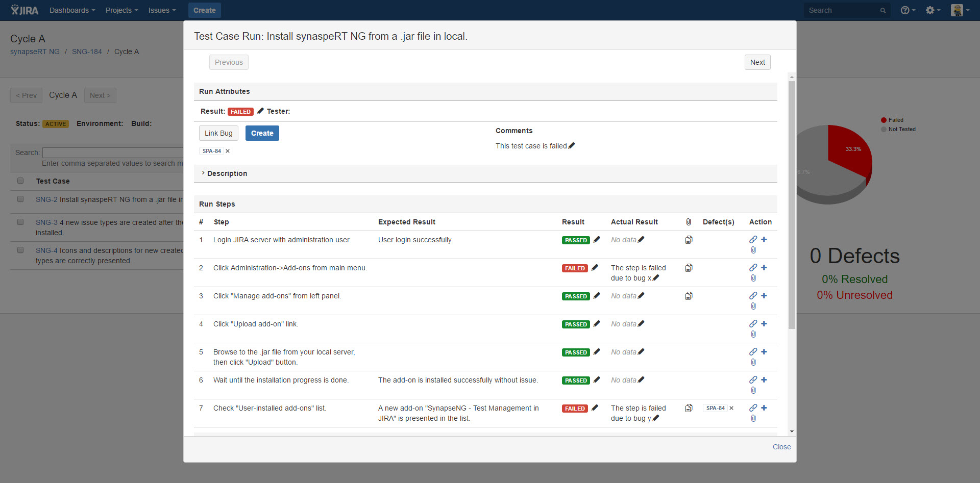Open the administration gear dropdown

tap(933, 10)
